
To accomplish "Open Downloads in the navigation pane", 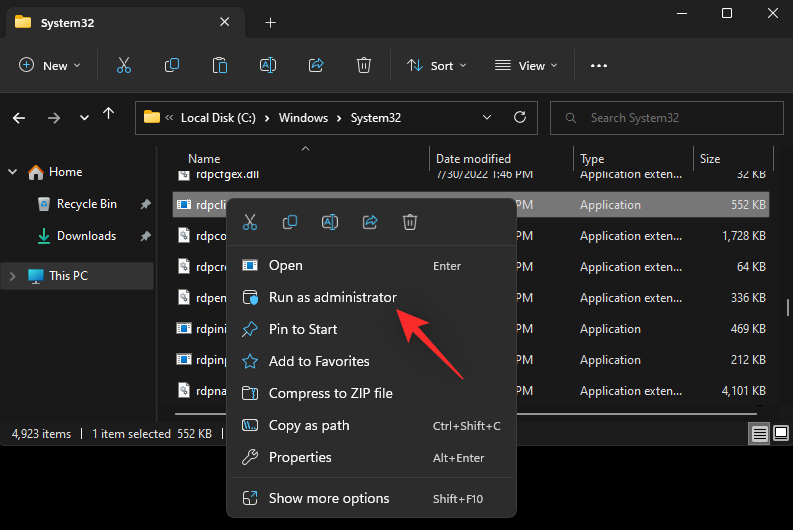I will [x=86, y=236].
